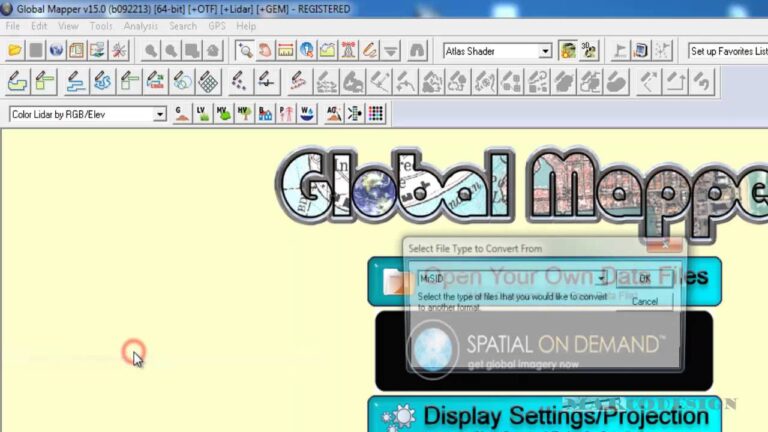Select the Digitizer pencil tool

click(x=369, y=50)
